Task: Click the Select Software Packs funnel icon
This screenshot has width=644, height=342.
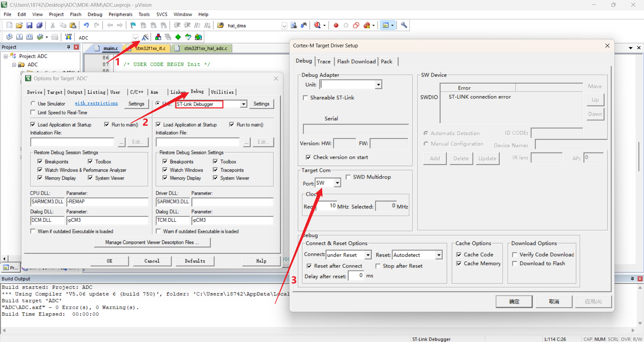Action: (x=188, y=37)
